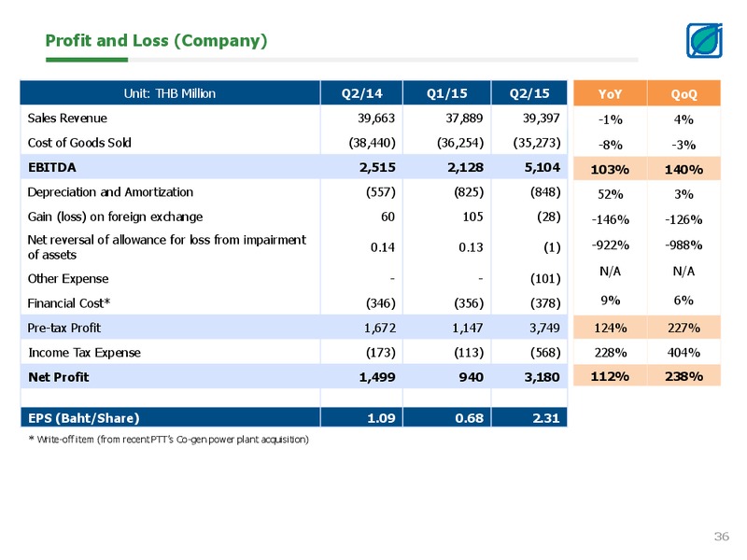Select 'Gain (loss) on foreign exchange' label
Viewport: 747px width, 560px height.
coord(115,217)
